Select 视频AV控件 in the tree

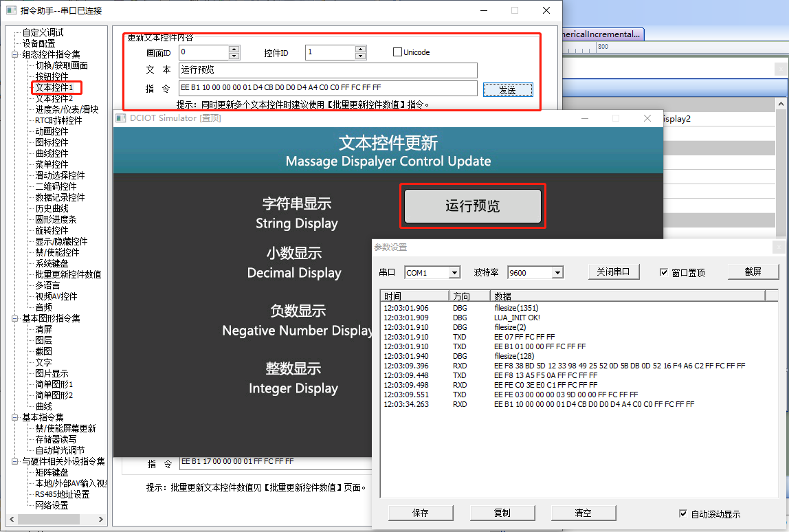tap(56, 296)
